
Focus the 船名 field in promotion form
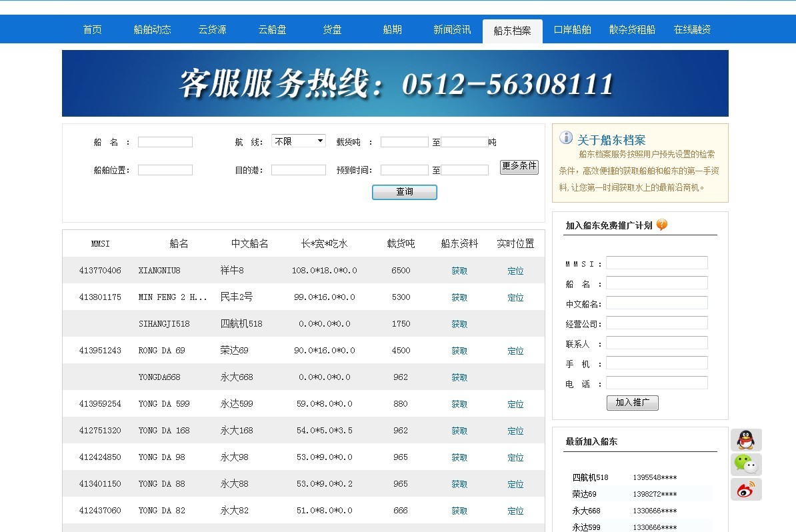(657, 283)
